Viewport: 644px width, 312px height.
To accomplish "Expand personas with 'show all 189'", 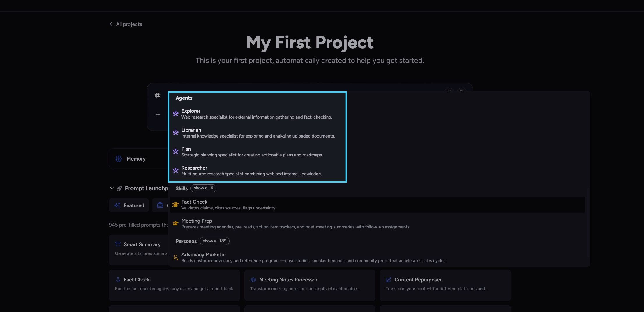I will click(x=214, y=241).
